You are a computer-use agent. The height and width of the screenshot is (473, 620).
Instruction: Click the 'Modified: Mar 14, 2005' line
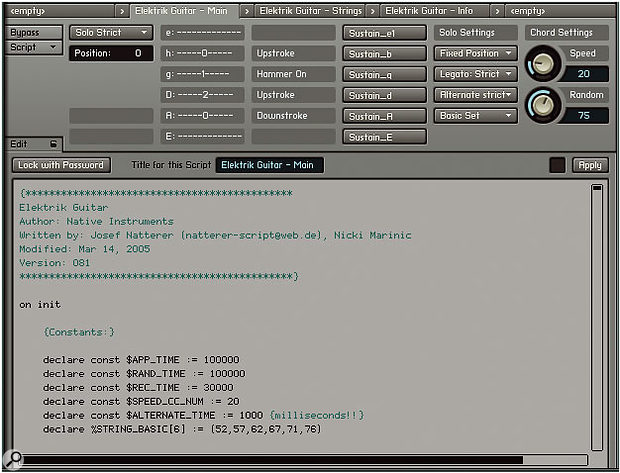coord(85,249)
